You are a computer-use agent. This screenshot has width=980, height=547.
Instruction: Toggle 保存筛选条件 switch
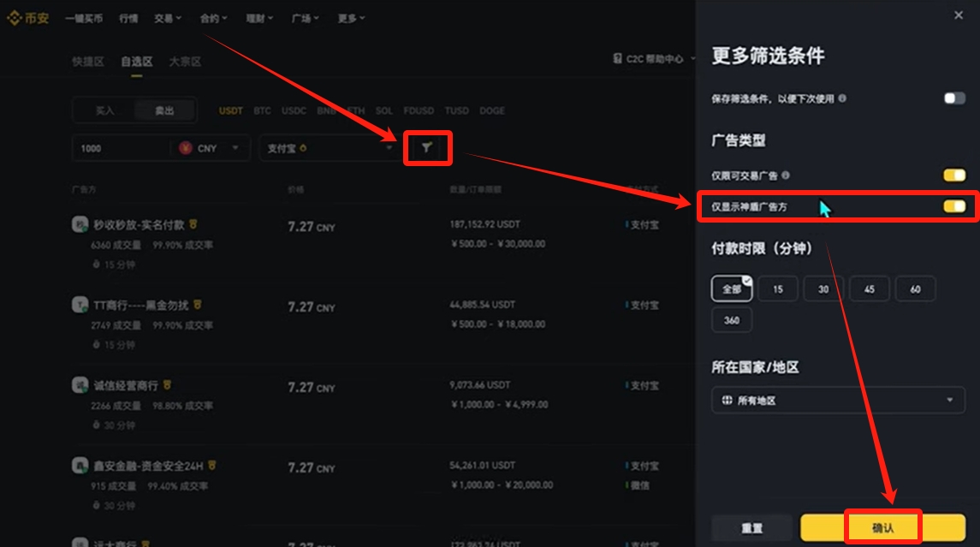coord(954,98)
